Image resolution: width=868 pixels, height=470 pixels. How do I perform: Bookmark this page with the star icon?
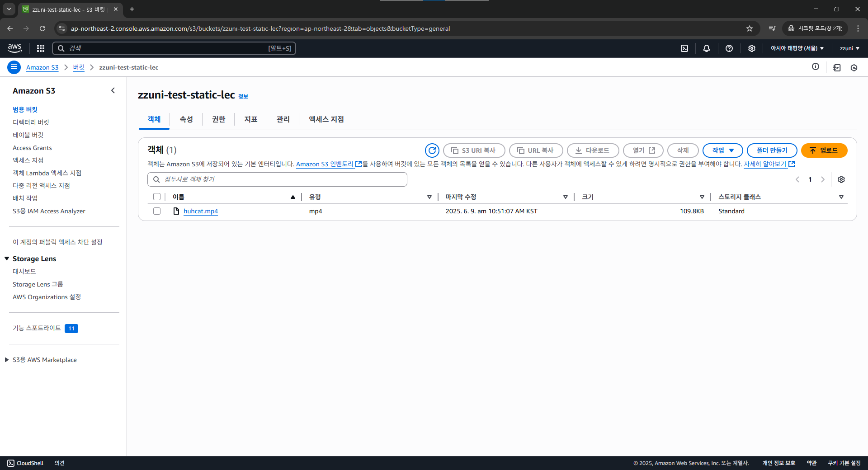[x=750, y=28]
